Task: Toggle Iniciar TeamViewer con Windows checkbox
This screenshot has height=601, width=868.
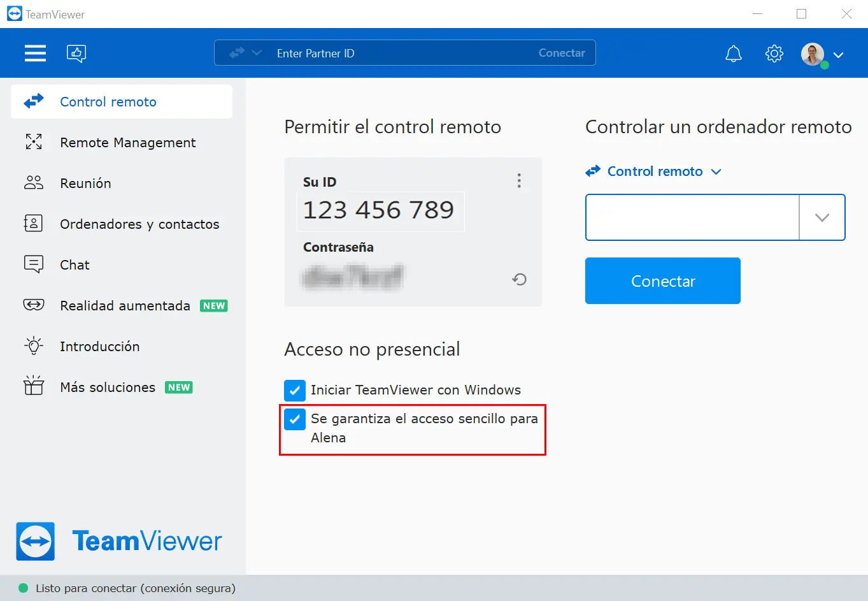Action: pos(295,390)
